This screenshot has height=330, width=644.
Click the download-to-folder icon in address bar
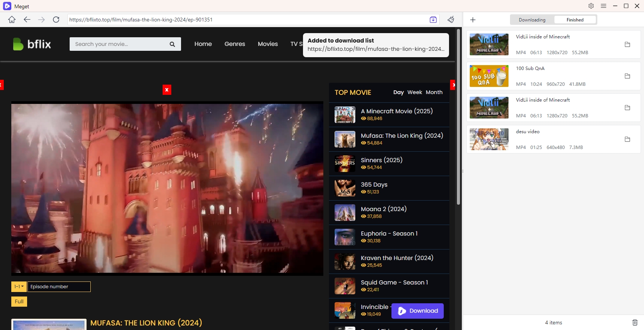433,20
